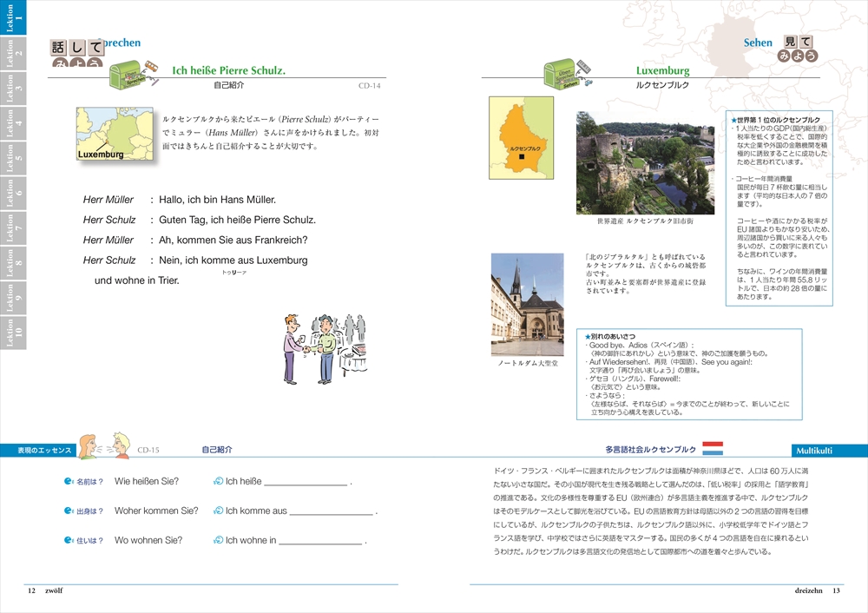Viewport: 868px width, 613px height.
Task: Click the CD-14 label
Action: tap(369, 85)
